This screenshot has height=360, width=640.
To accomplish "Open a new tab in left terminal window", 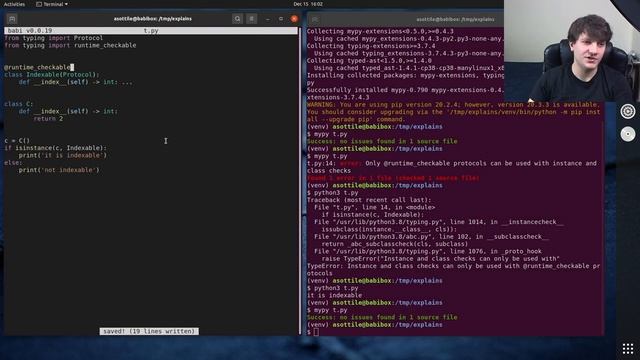I will [12, 19].
